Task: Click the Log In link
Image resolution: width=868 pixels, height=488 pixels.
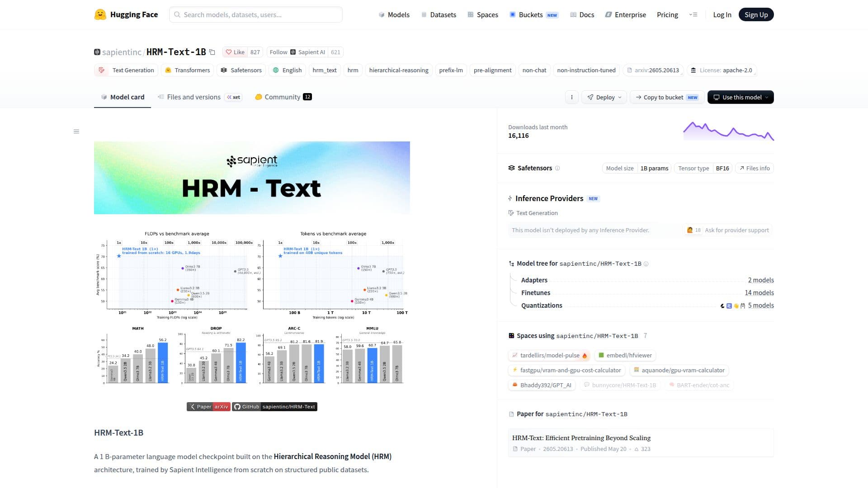Action: [722, 14]
